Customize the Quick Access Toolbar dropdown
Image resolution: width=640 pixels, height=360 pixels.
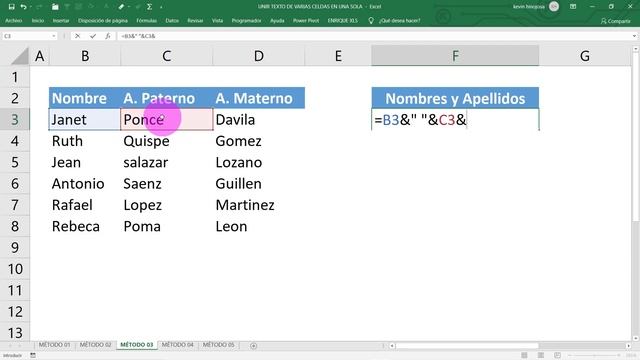[x=161, y=7]
